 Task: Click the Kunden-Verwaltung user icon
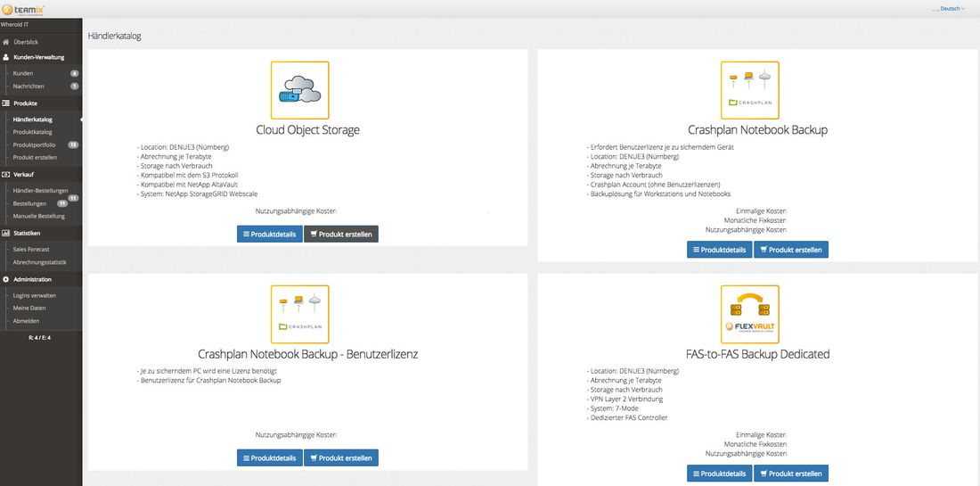point(6,57)
